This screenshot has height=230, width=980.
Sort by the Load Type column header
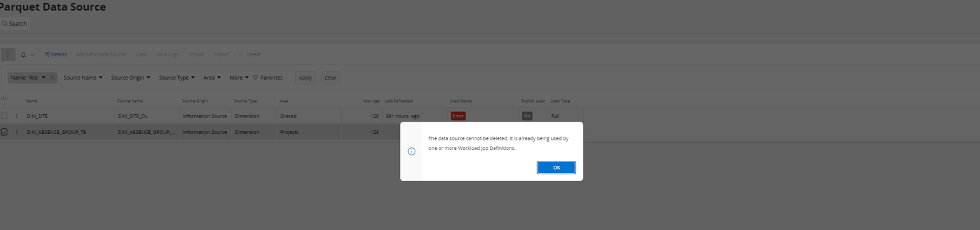point(560,101)
